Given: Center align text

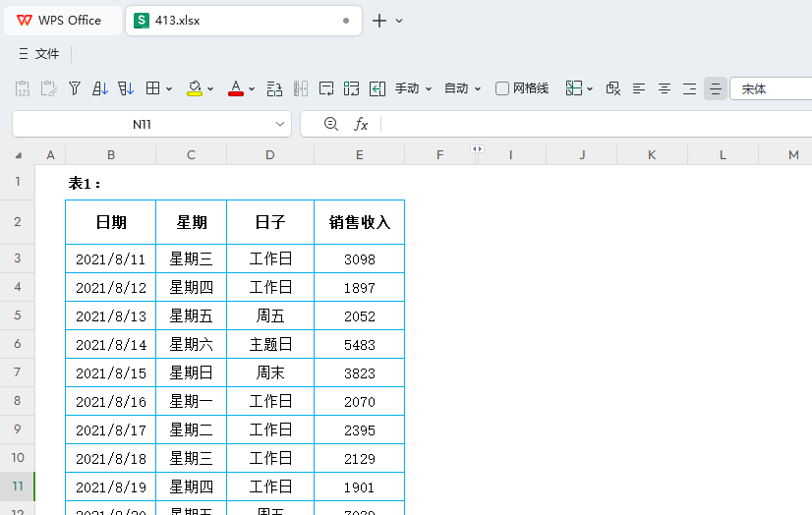Looking at the screenshot, I should point(665,88).
